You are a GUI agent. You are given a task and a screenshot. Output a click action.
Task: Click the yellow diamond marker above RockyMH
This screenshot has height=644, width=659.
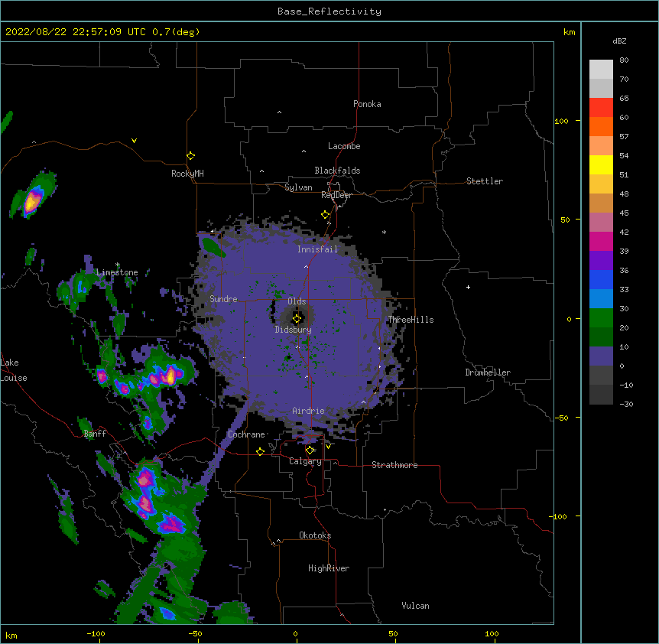point(191,156)
